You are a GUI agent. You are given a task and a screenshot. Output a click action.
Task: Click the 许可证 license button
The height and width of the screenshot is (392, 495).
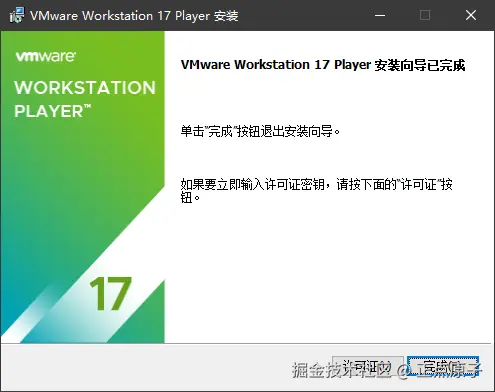pyautogui.click(x=368, y=367)
